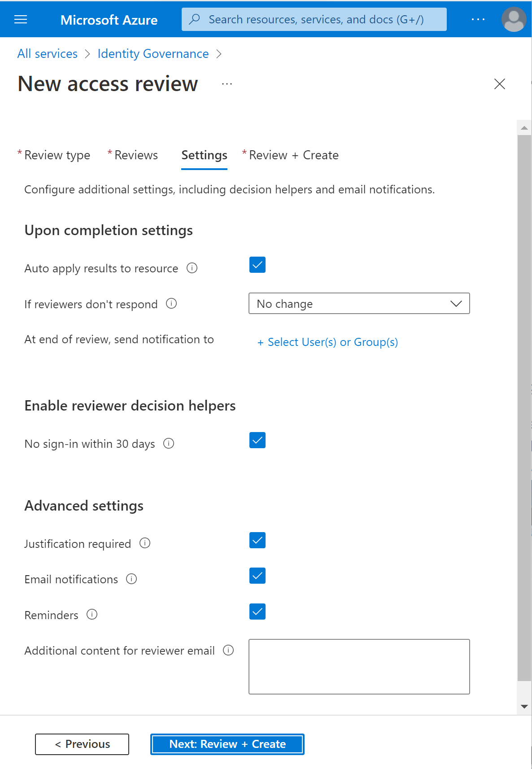Show info for Additional content for reviewer email
Screen dimensions: 532x769
228,650
